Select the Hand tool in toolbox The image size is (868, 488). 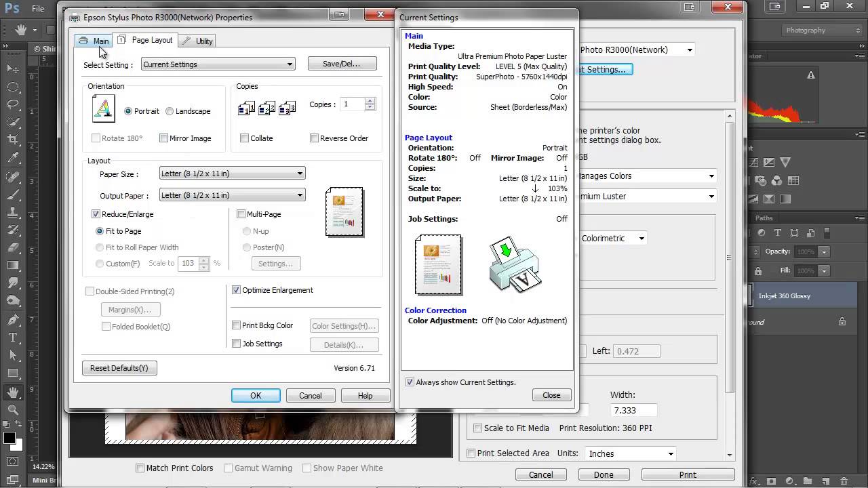pos(13,392)
